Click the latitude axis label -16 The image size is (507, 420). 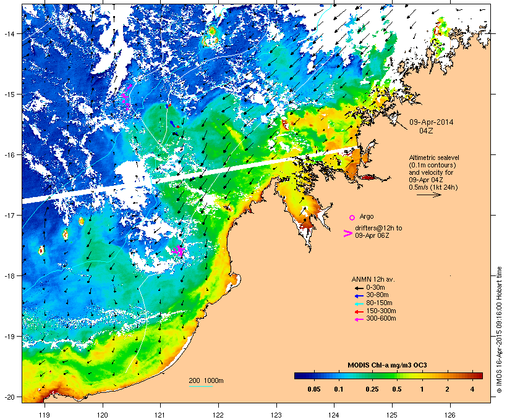pyautogui.click(x=9, y=155)
